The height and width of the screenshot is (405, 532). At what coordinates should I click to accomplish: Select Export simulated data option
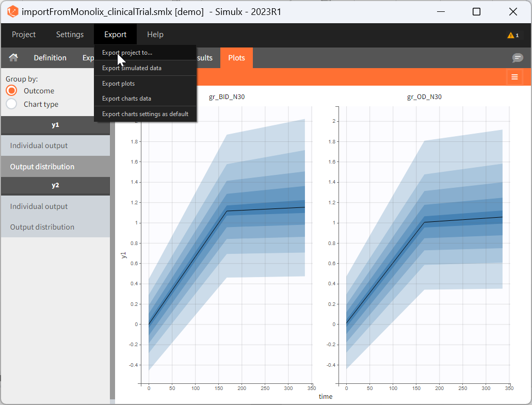point(132,68)
